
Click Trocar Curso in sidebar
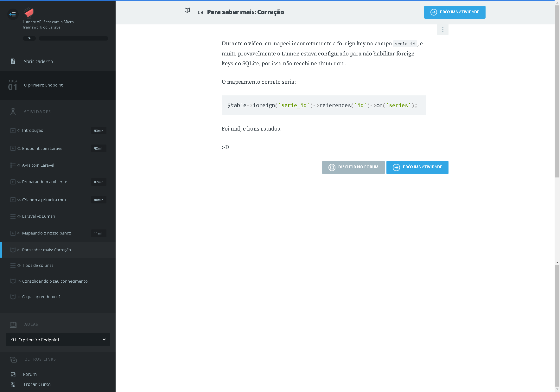click(x=37, y=384)
